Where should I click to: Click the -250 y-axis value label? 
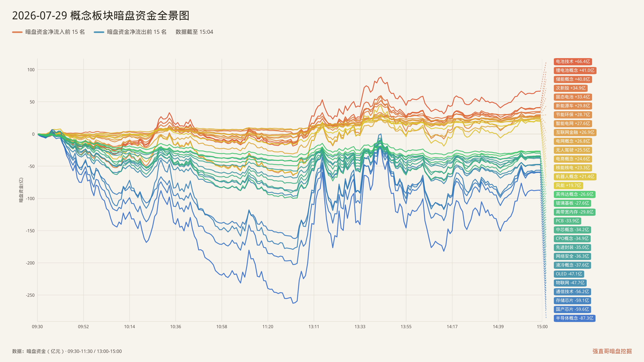point(30,295)
